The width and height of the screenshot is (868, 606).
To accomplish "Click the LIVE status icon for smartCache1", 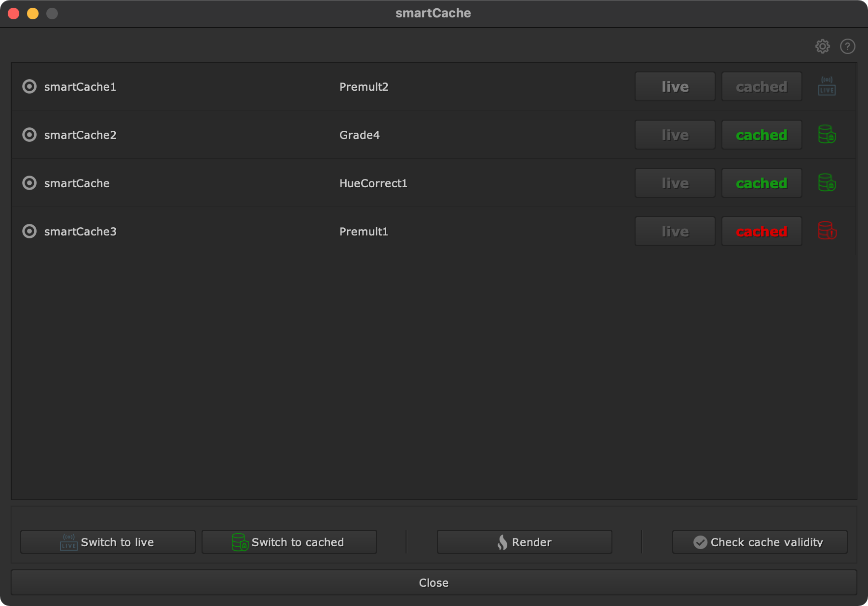I will [827, 87].
